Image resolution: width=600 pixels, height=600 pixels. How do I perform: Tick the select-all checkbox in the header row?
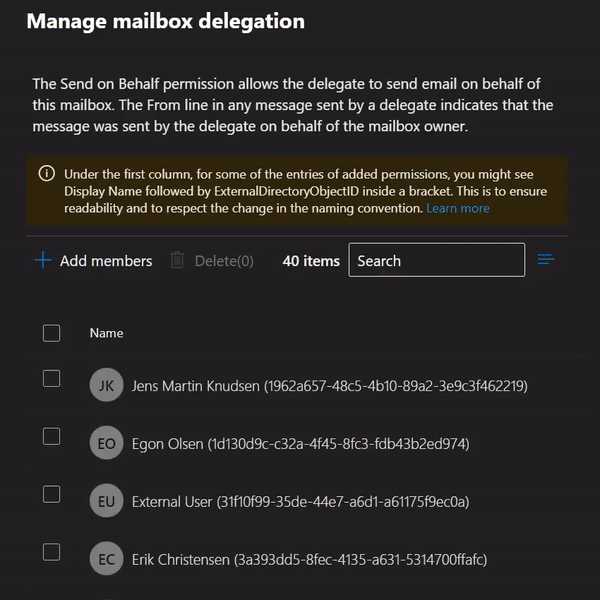tap(52, 333)
